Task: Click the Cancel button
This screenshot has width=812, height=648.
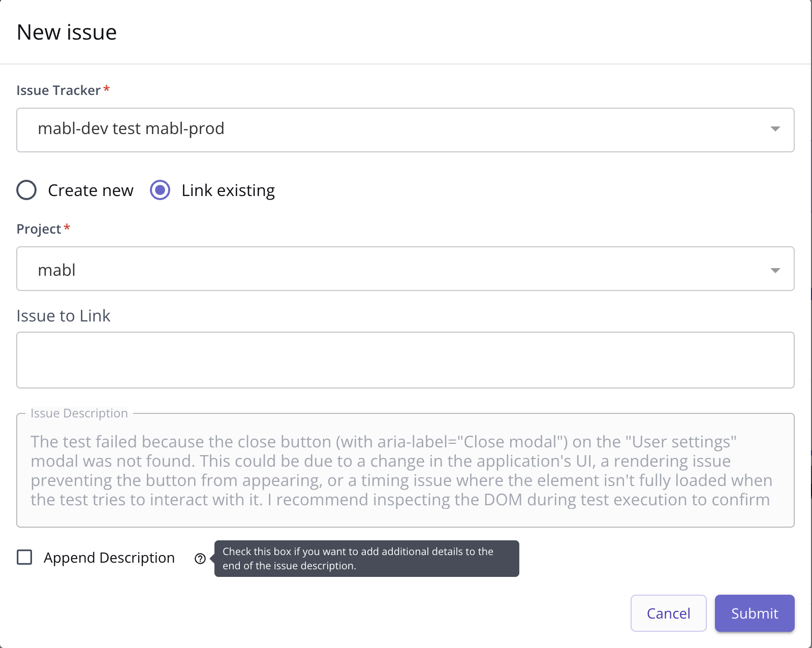Action: [x=668, y=613]
